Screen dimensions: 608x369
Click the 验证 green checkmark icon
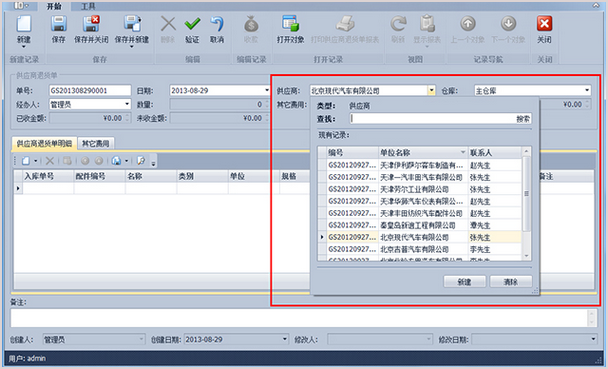[192, 24]
